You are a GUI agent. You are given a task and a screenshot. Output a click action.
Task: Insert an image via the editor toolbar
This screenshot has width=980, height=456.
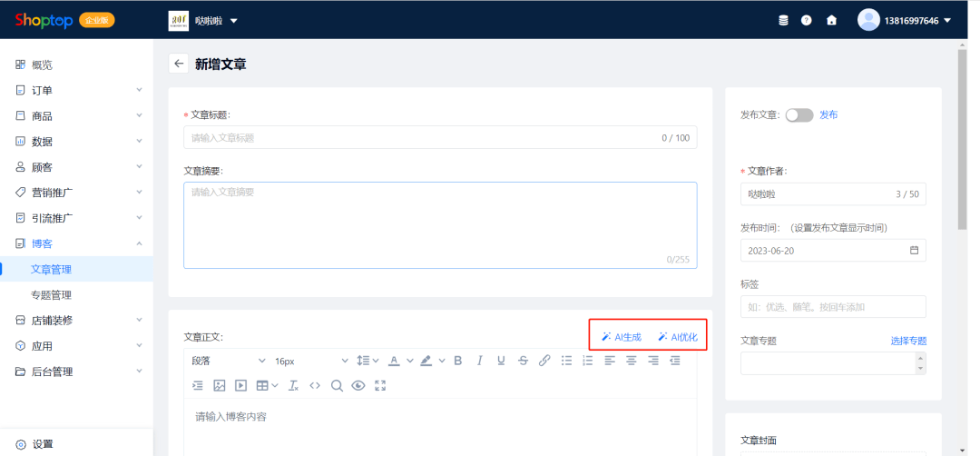click(219, 385)
